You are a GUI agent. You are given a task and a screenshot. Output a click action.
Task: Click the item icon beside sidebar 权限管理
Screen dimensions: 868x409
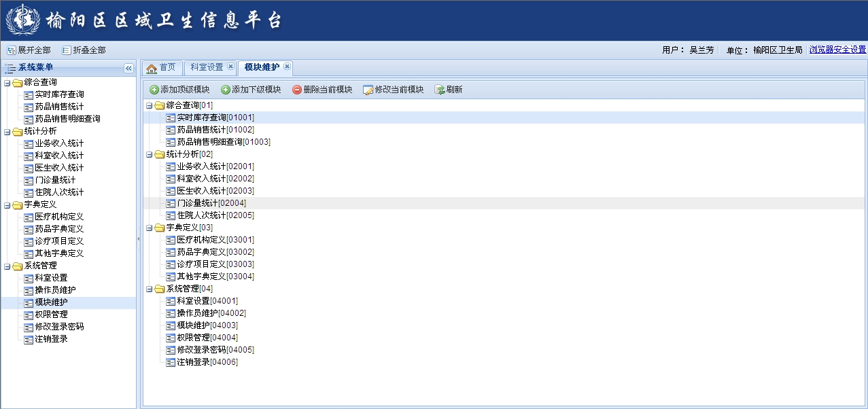coord(28,315)
